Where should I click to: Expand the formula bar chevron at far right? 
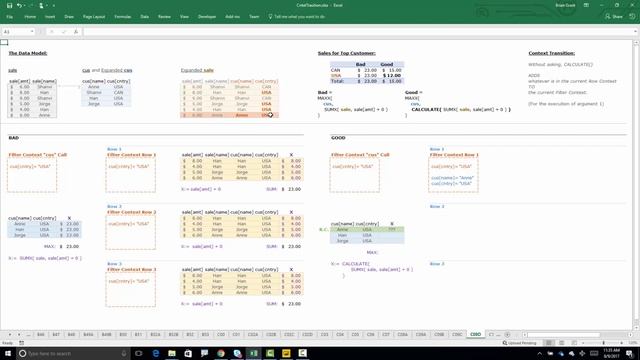(635, 31)
